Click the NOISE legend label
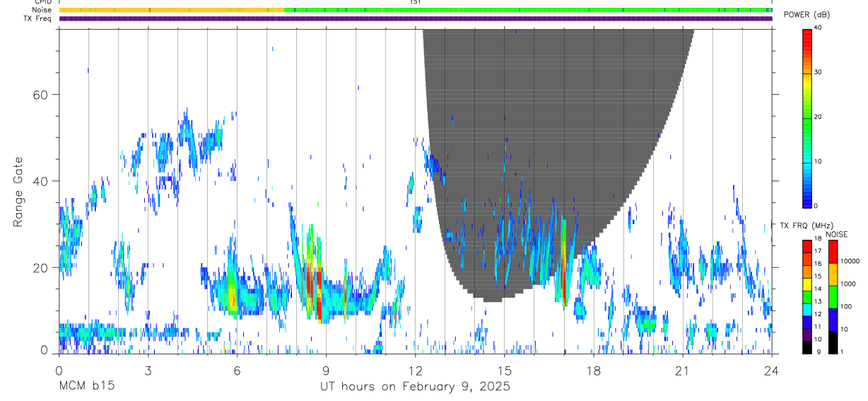The height and width of the screenshot is (401, 868). (837, 235)
